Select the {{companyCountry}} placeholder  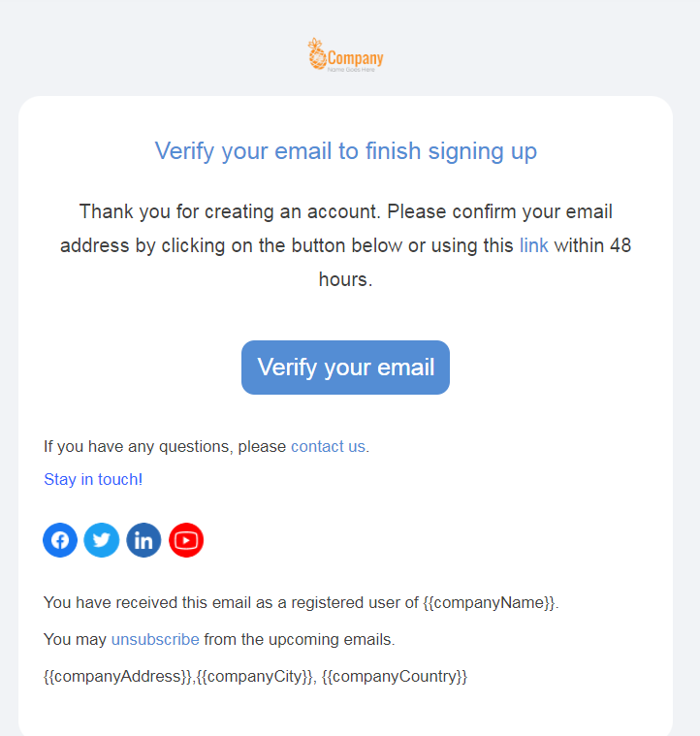click(x=394, y=676)
